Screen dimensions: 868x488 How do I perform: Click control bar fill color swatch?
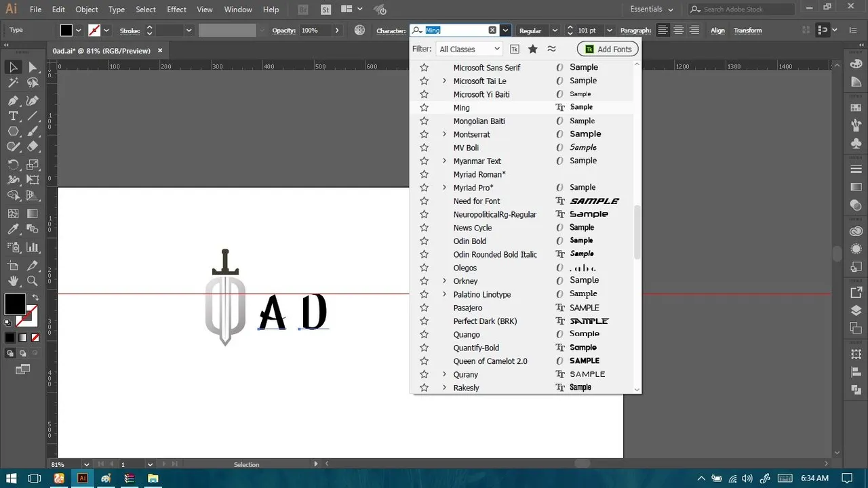coord(66,30)
